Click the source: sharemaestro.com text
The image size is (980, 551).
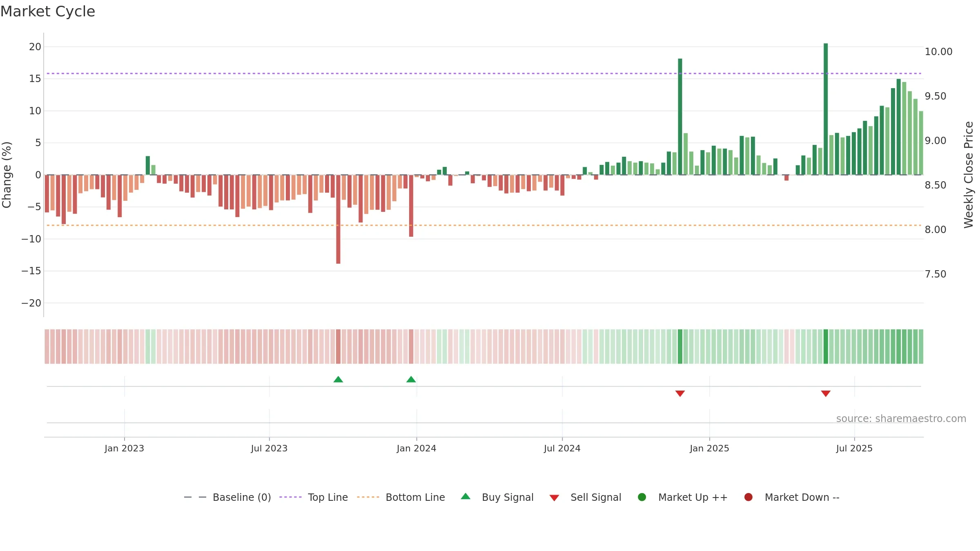(x=901, y=419)
